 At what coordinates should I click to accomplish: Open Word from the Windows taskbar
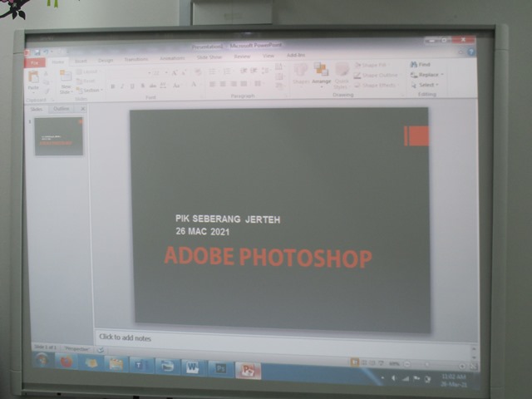tap(193, 367)
